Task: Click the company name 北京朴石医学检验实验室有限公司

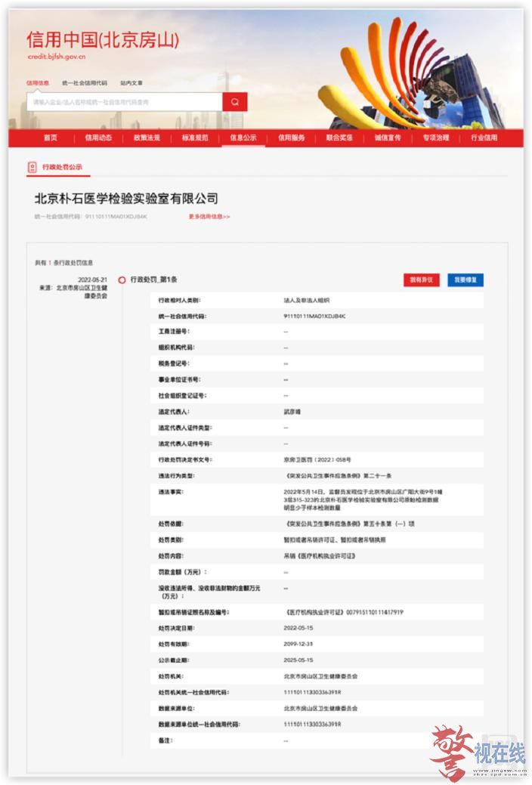Action: (x=126, y=199)
